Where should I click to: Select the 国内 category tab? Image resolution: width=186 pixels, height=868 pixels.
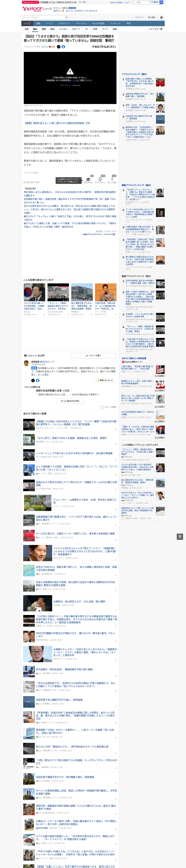35,29
